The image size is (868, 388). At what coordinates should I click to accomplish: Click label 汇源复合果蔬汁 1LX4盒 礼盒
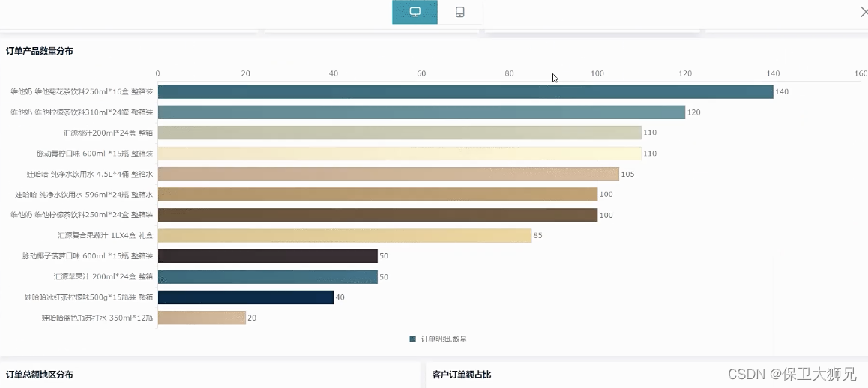[105, 236]
